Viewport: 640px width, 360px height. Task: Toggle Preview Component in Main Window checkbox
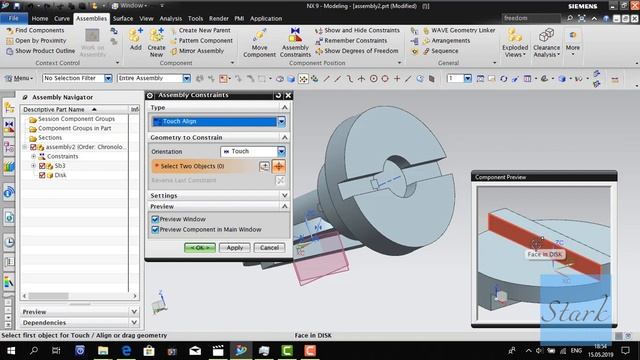[155, 230]
